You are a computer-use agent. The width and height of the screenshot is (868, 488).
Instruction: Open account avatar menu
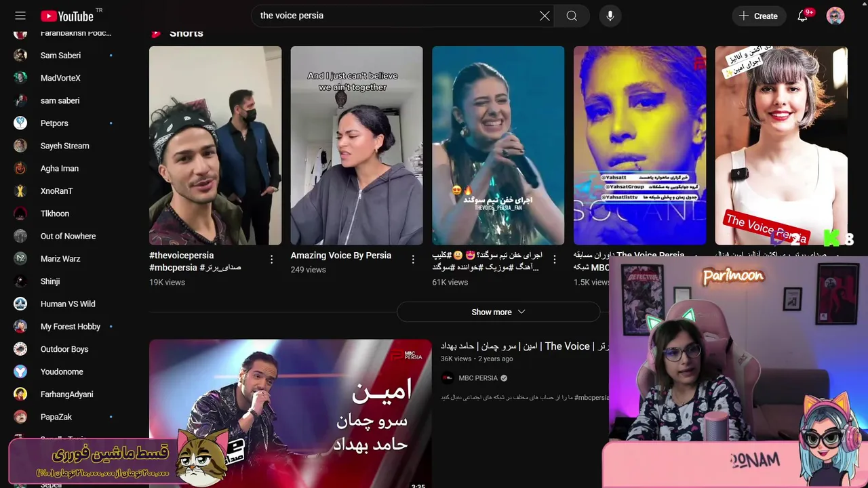835,16
